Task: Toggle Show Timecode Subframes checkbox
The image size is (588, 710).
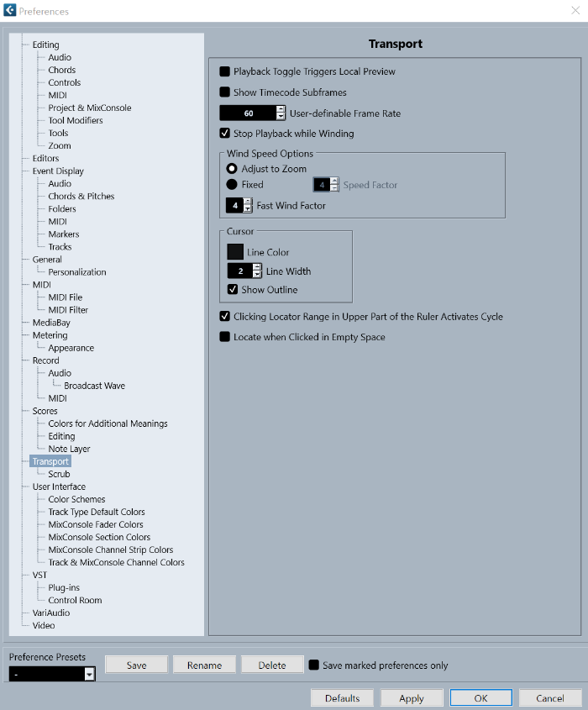Action: pos(224,92)
